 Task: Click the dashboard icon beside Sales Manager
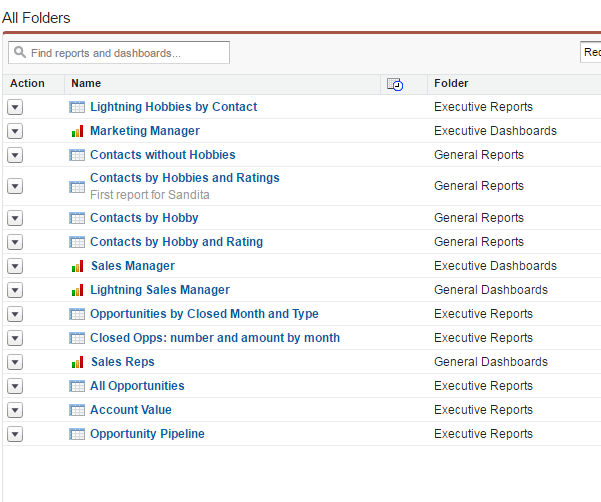coord(77,266)
